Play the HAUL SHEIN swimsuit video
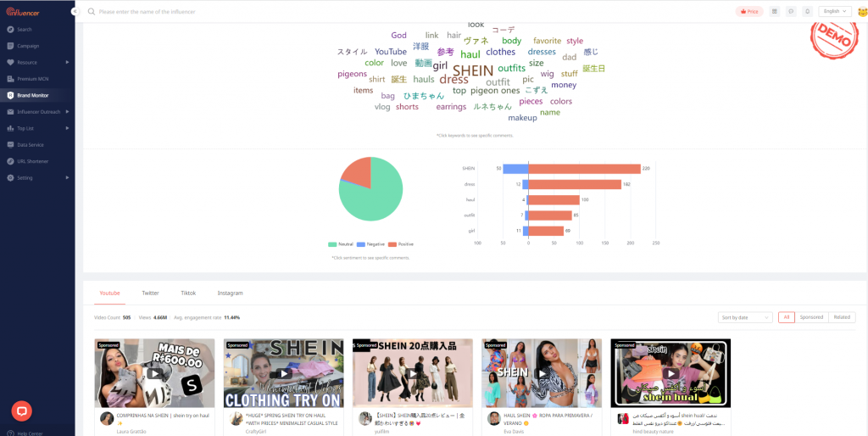The height and width of the screenshot is (436, 868). point(542,373)
